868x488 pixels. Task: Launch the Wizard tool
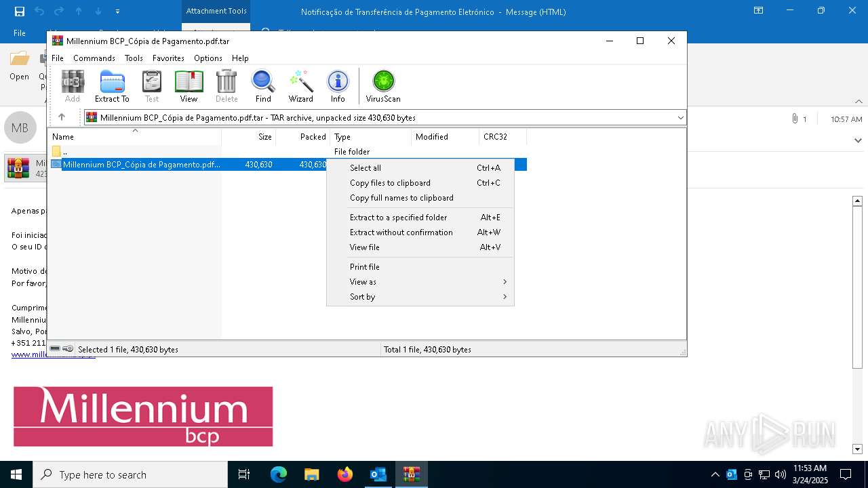300,86
